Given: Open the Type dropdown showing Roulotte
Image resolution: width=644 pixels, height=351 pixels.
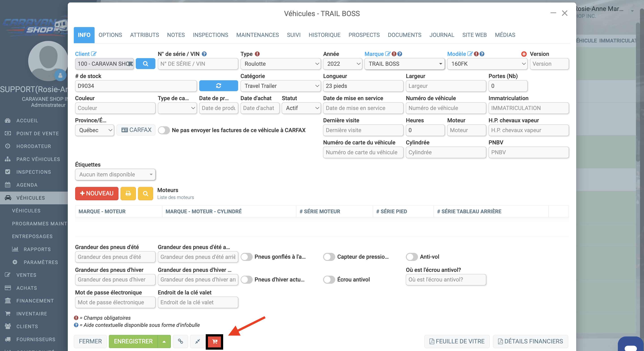Looking at the screenshot, I should tap(280, 64).
